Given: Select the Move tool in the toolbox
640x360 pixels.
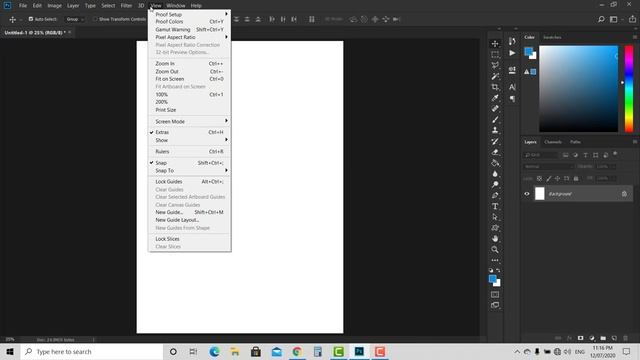Looking at the screenshot, I should point(495,44).
